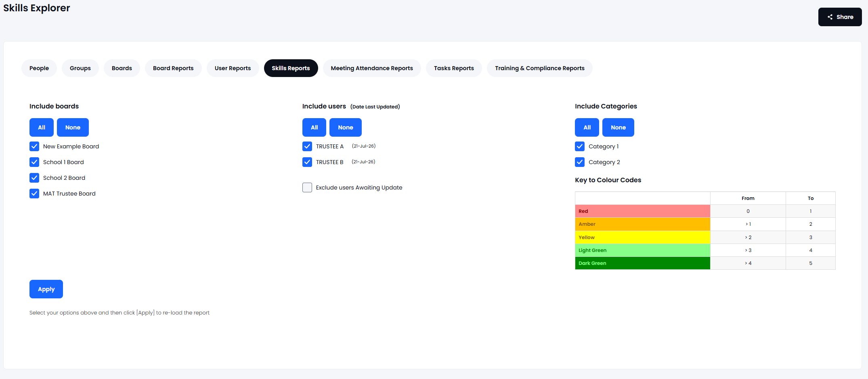Click the 'Include boards' heading

(x=54, y=106)
